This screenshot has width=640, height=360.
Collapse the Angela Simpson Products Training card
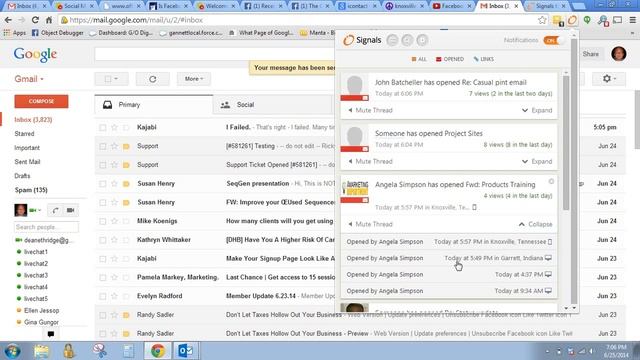click(536, 224)
